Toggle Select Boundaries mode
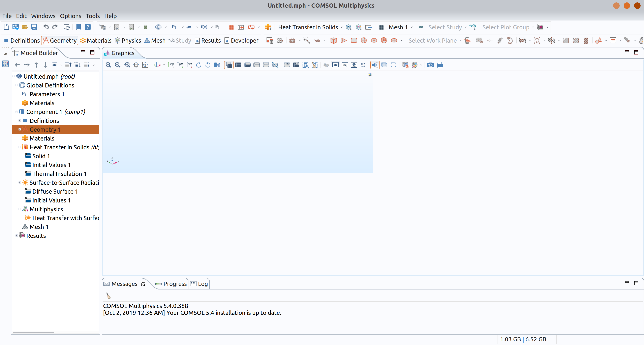This screenshot has width=644, height=345. tap(247, 65)
